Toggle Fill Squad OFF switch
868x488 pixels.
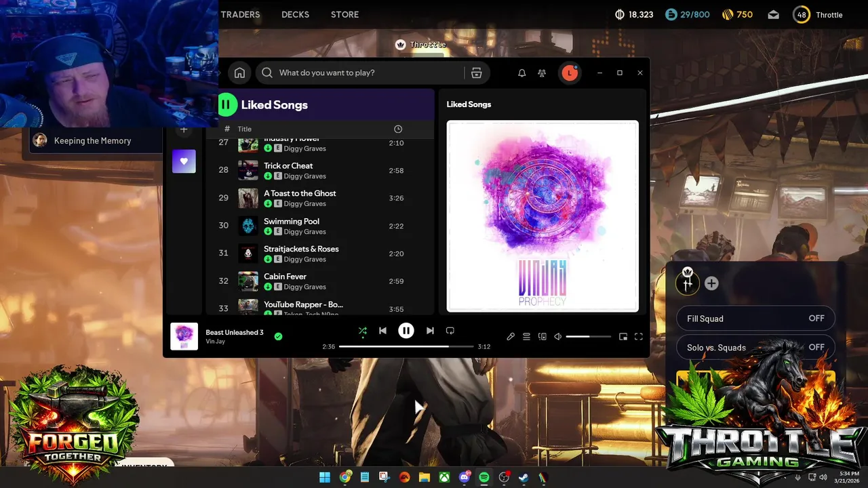(755, 319)
